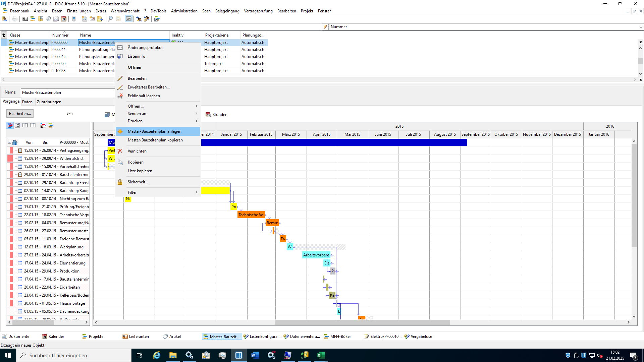The image size is (644, 362).
Task: Select Vernichten in the context menu
Action: click(x=158, y=151)
